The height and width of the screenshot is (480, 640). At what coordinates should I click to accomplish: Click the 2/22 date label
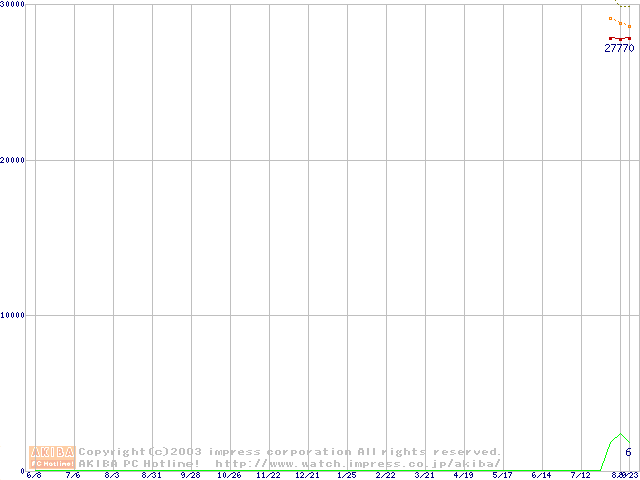point(385,476)
